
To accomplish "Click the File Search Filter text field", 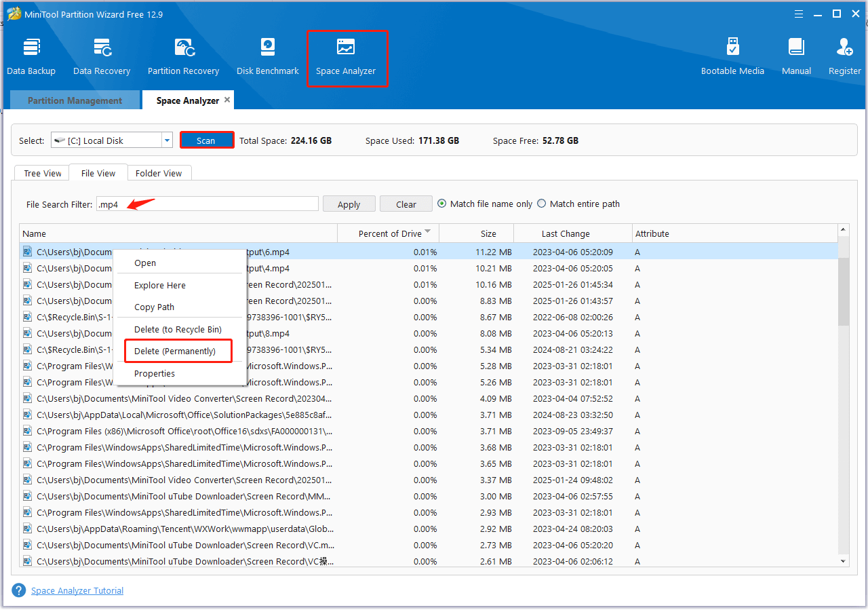I will point(207,204).
